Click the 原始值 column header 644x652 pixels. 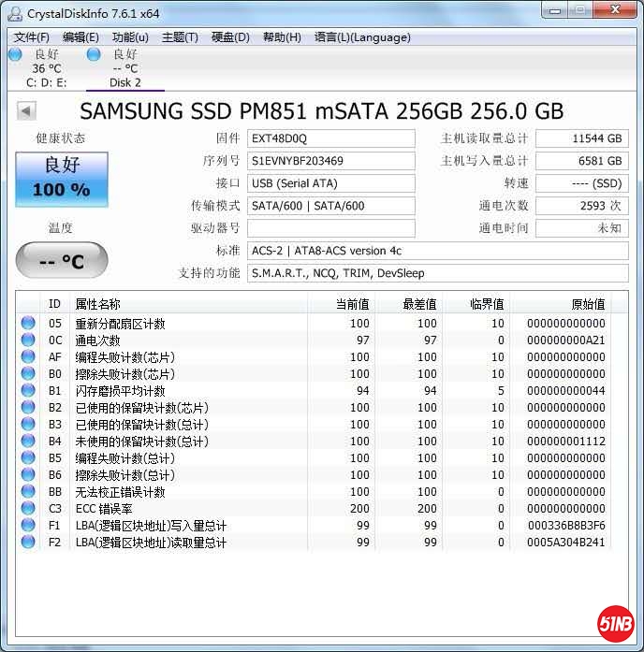[588, 304]
